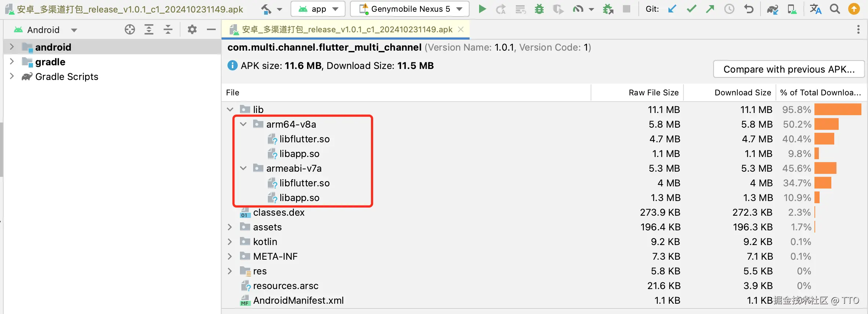
Task: Click Compare with previous APK button
Action: point(789,69)
